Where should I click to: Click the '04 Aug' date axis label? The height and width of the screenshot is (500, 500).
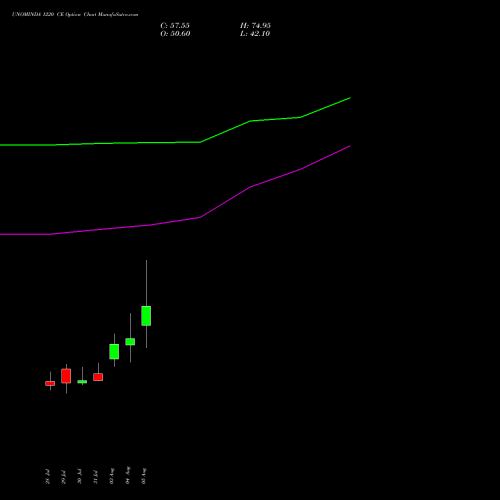[127, 476]
